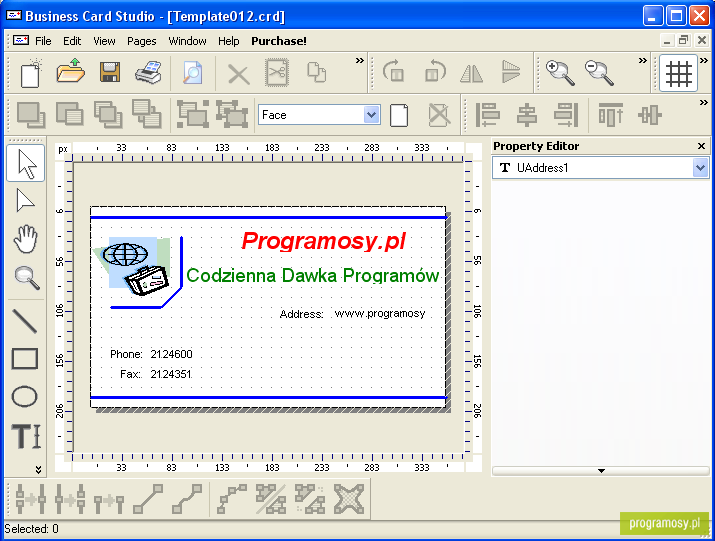715x541 pixels.
Task: Open a card file from folder
Action: (x=71, y=72)
